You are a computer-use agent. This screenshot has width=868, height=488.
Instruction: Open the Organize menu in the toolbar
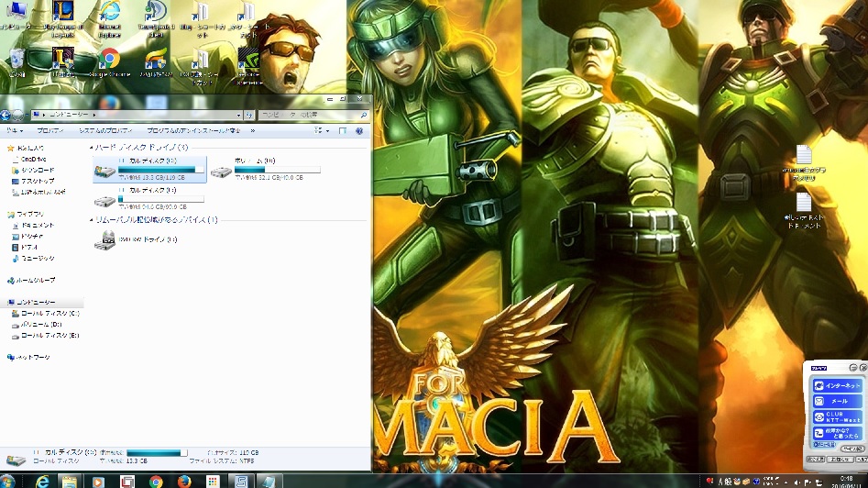coord(16,131)
